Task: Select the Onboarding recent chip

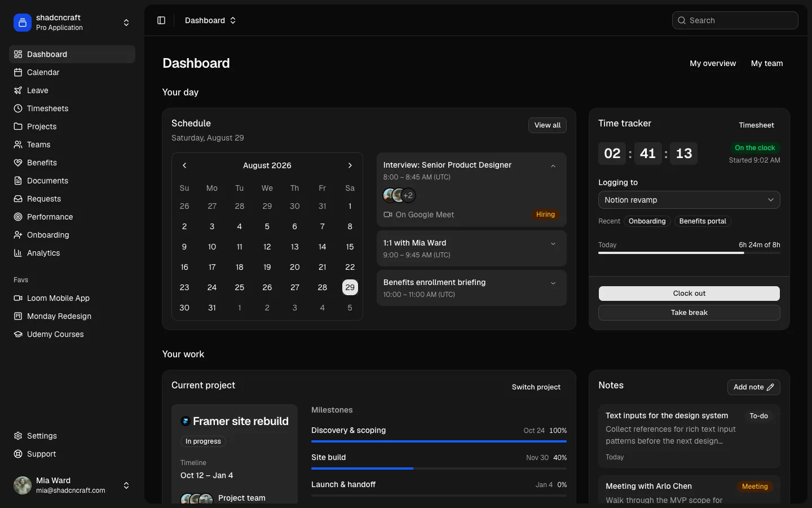Action: click(647, 221)
